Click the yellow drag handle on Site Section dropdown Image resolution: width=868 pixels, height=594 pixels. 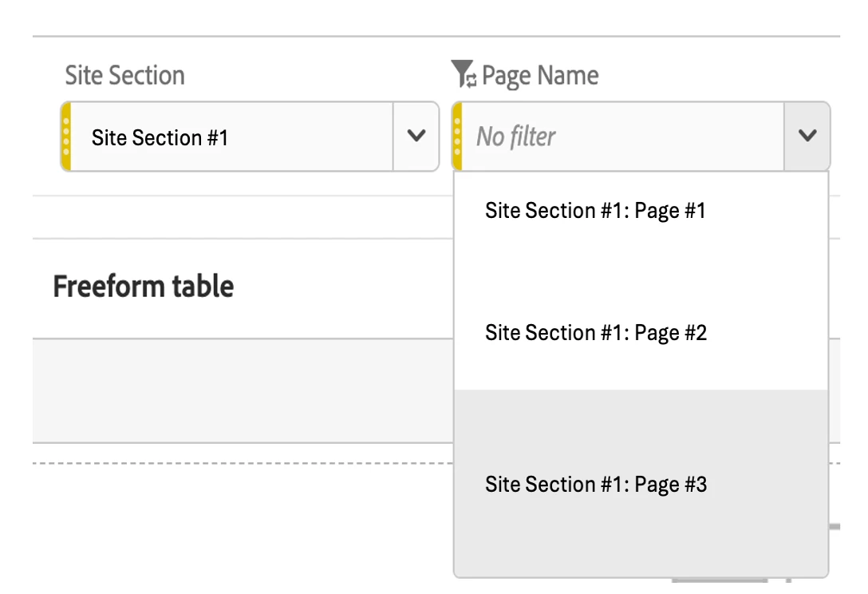66,137
